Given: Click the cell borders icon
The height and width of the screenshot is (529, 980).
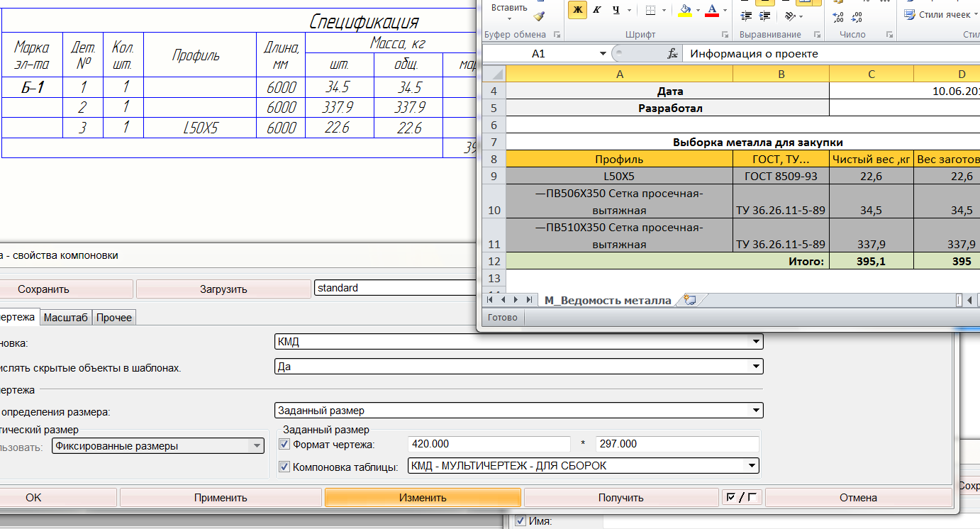Looking at the screenshot, I should tap(650, 10).
